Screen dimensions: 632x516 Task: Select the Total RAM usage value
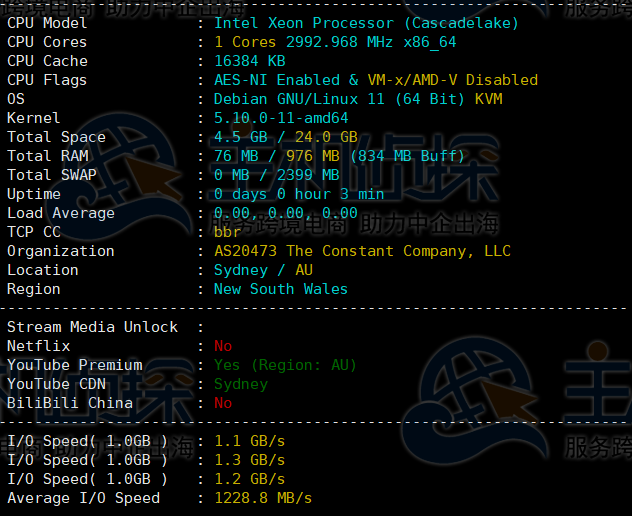pyautogui.click(x=339, y=156)
